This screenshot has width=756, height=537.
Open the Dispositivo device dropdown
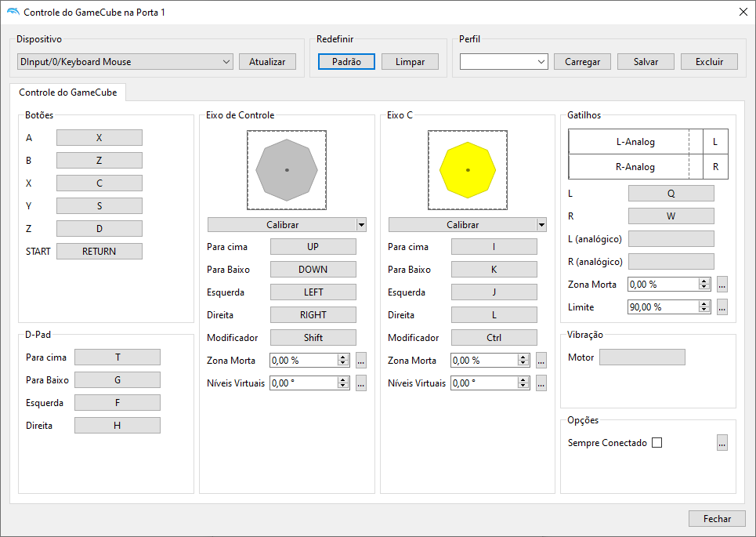pos(125,62)
